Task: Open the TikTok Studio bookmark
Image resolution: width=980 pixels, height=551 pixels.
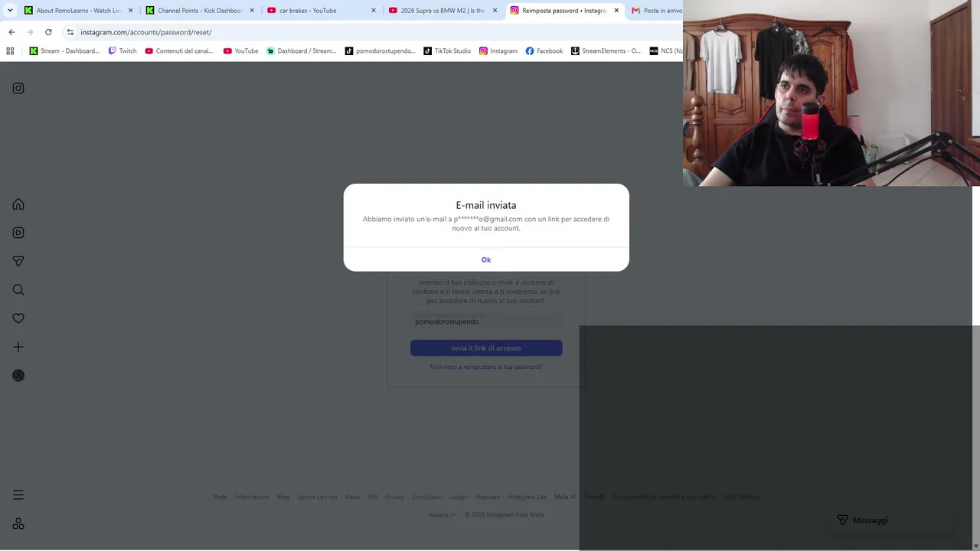Action: (x=447, y=51)
